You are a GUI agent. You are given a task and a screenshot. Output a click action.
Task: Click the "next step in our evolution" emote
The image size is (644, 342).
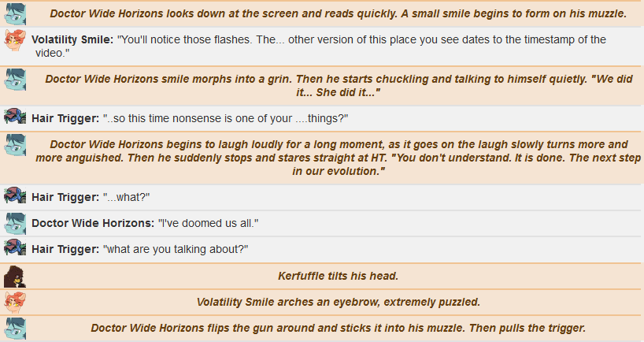pos(338,158)
